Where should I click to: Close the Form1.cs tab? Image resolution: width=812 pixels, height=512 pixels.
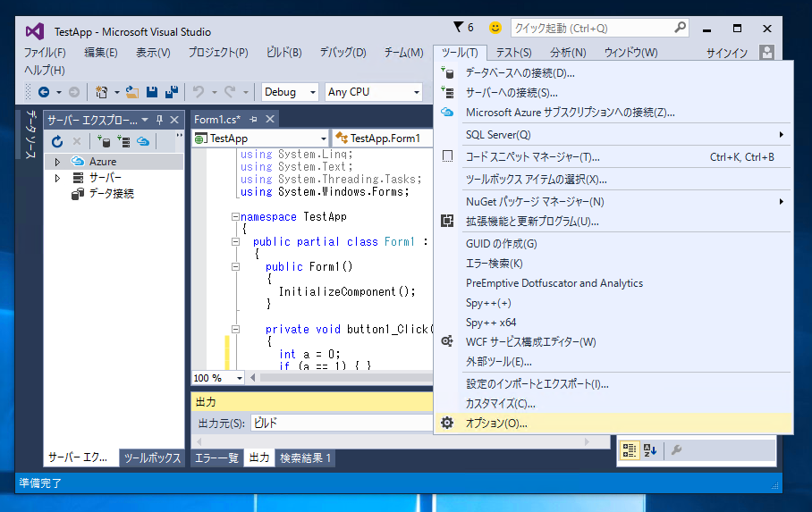[270, 119]
